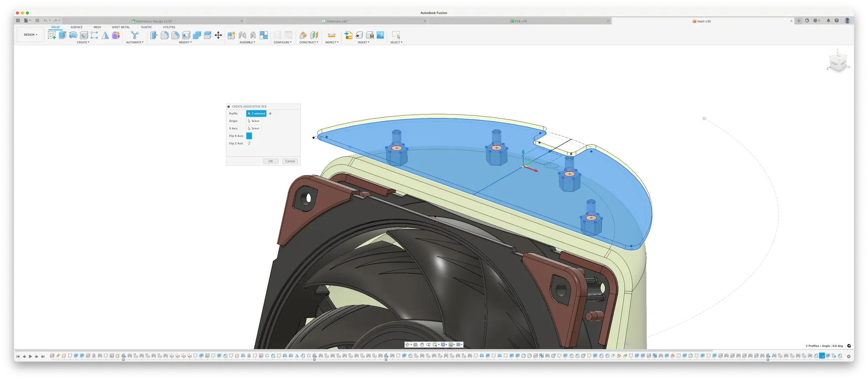Select the Move/Copy tool icon

pyautogui.click(x=218, y=35)
